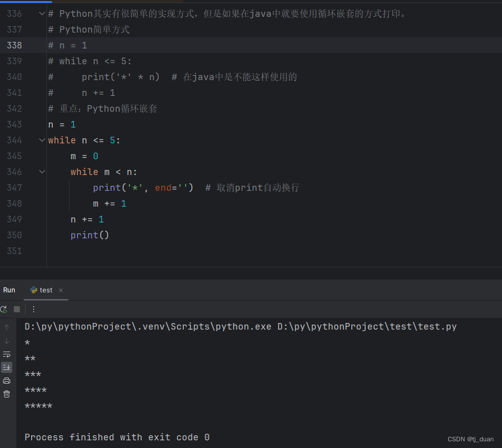Image resolution: width=502 pixels, height=448 pixels.
Task: Collapse the inner while loop at line 346
Action: 42,172
